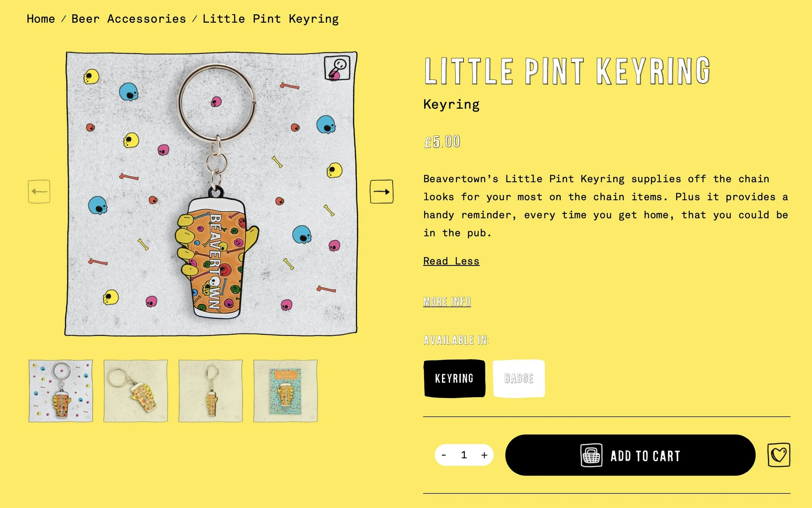Image resolution: width=812 pixels, height=508 pixels.
Task: Collapse description with Read Less
Action: (x=451, y=261)
